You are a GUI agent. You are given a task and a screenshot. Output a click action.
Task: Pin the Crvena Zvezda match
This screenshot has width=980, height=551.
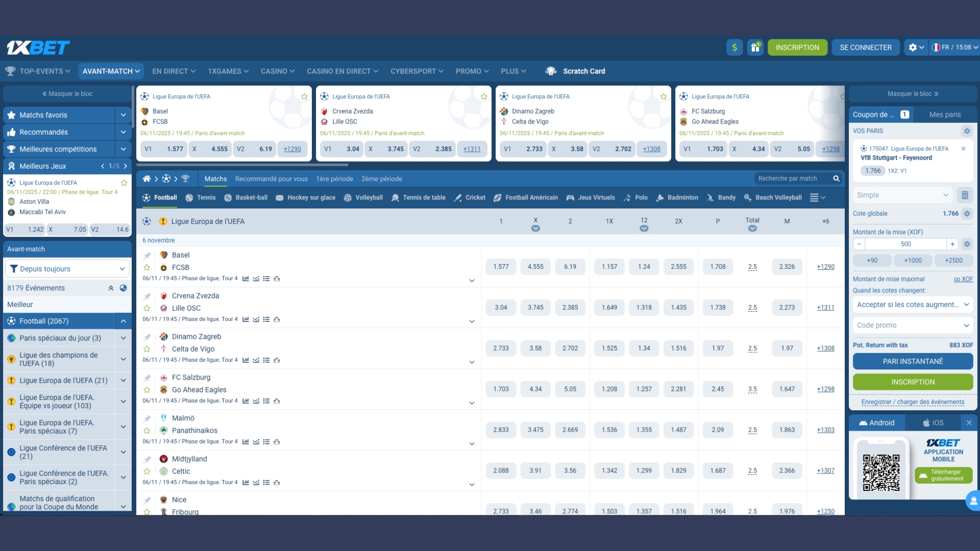coord(147,296)
